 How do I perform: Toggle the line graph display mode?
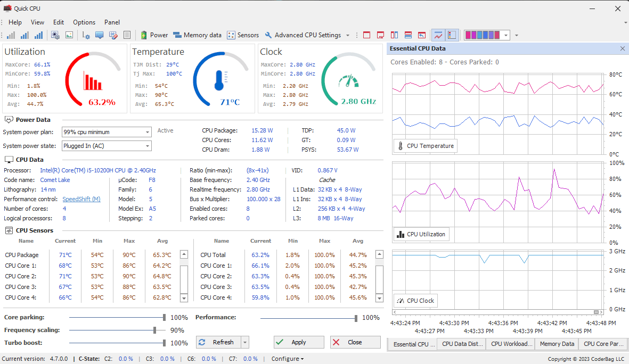(438, 35)
